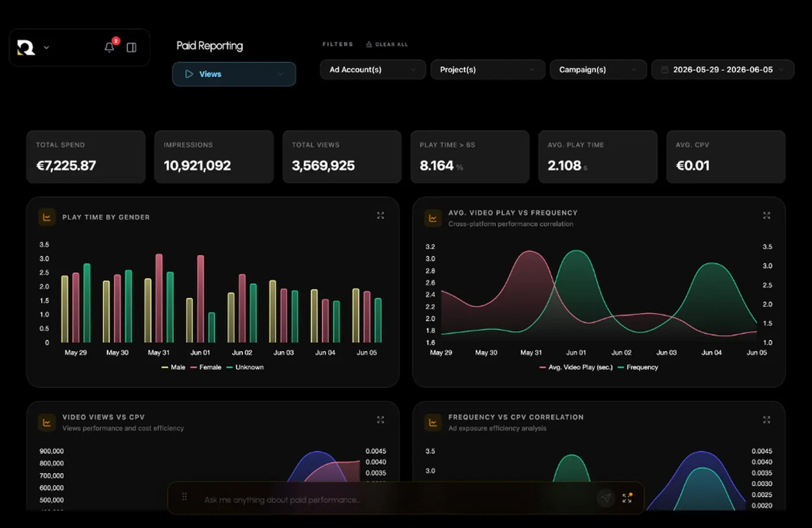The width and height of the screenshot is (812, 528).
Task: Click the chart icon beside Video Views vs CPV
Action: click(47, 422)
